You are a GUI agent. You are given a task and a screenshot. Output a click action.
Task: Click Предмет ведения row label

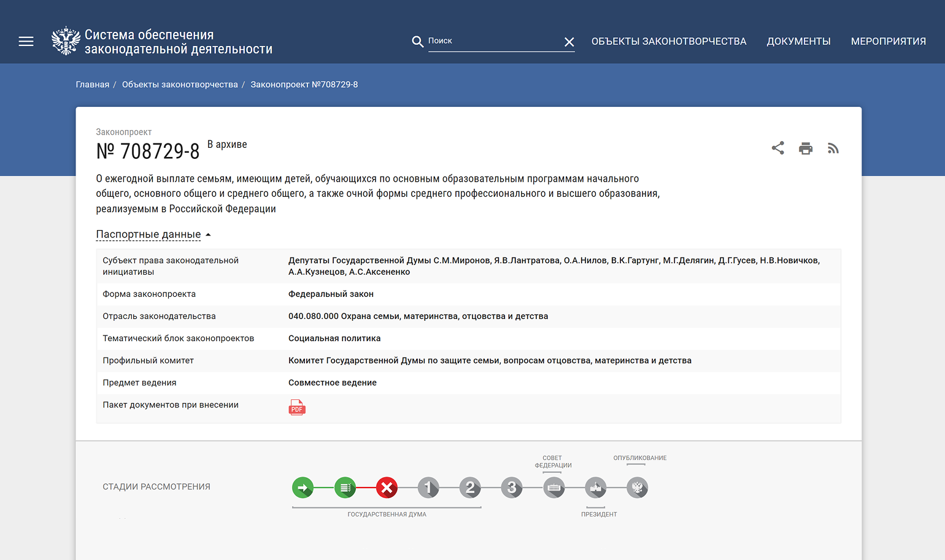[139, 382]
